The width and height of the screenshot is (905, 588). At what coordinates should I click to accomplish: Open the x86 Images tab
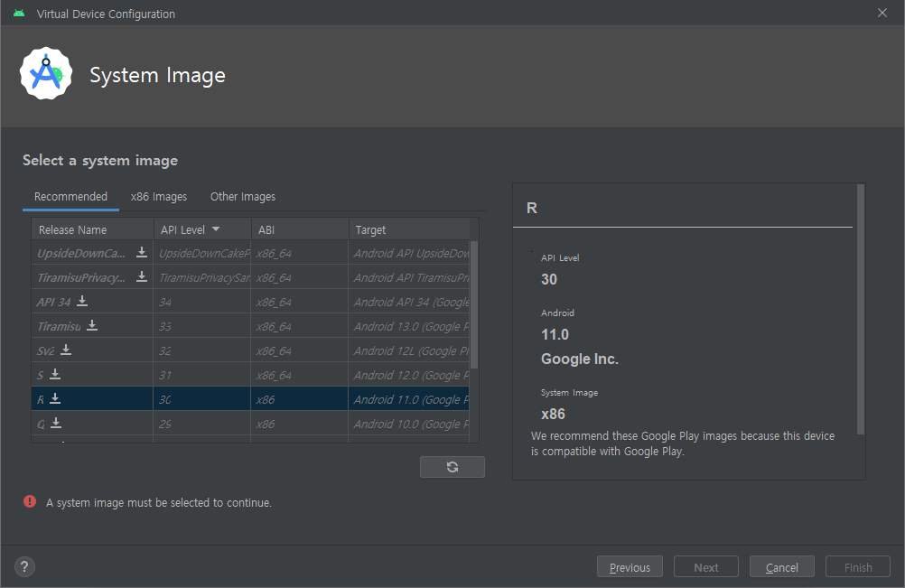click(159, 197)
